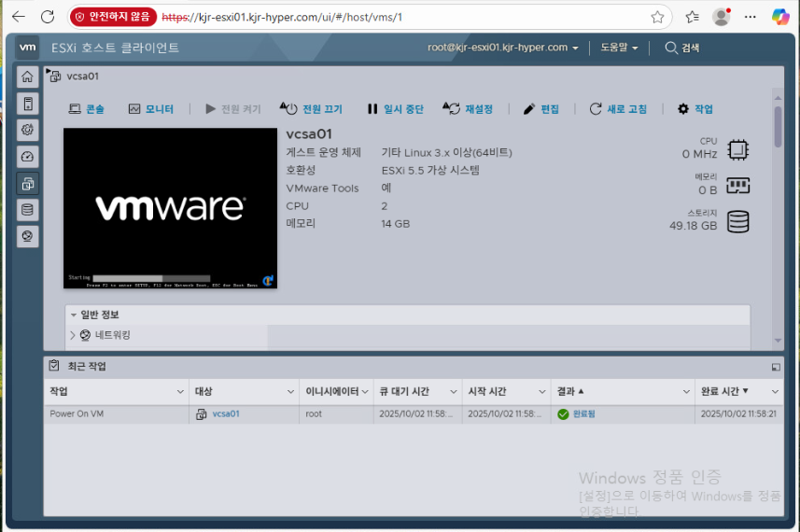Open the 큐 대기 시간 column dropdown
The height and width of the screenshot is (532, 800).
453,392
